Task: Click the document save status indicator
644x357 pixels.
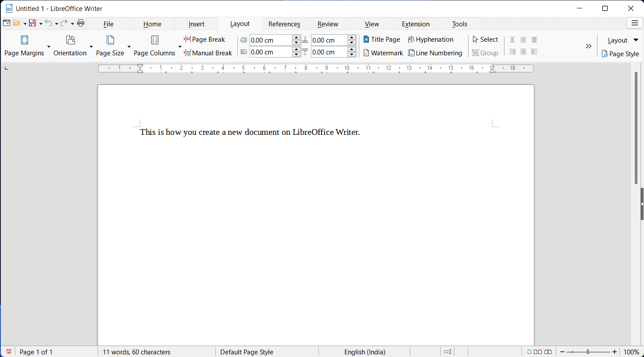Action: click(9, 352)
